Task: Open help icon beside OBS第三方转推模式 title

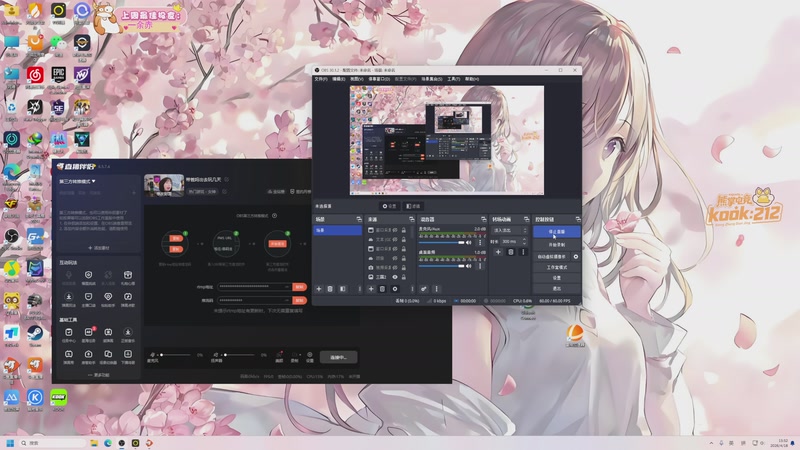Action: click(x=274, y=215)
